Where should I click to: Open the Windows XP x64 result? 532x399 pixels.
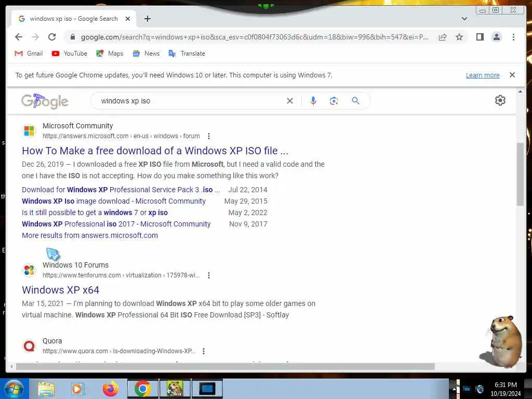(60, 290)
